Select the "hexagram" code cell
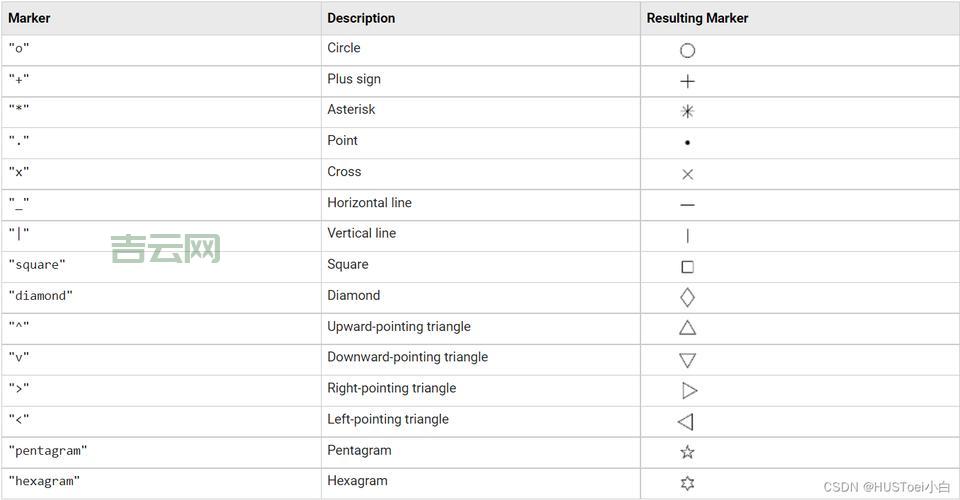This screenshot has width=960, height=500. tap(44, 482)
